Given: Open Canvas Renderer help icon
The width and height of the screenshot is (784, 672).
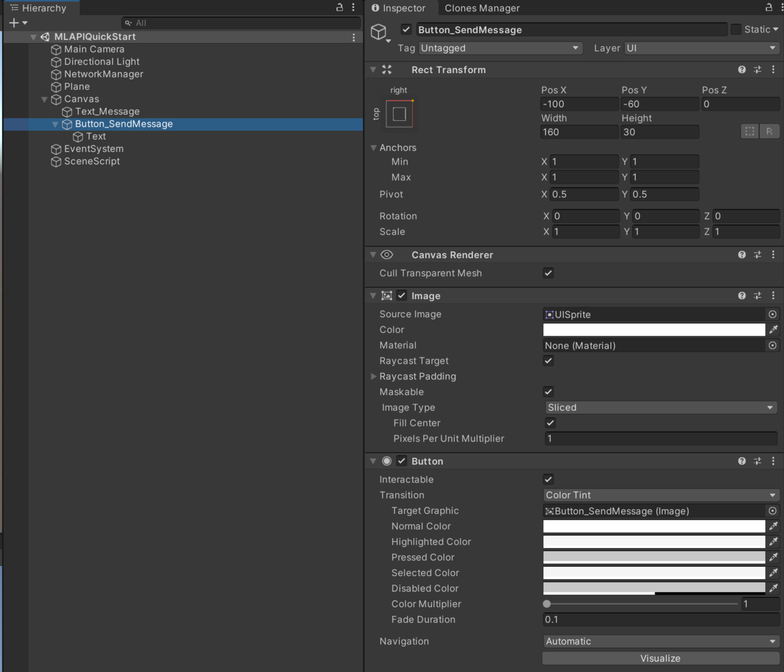Looking at the screenshot, I should (x=742, y=255).
